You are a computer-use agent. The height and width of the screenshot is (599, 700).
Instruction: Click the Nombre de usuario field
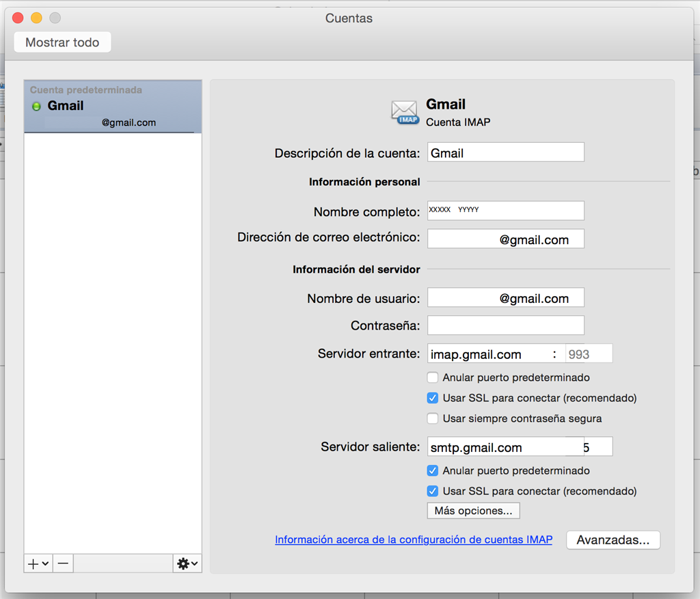pyautogui.click(x=506, y=297)
